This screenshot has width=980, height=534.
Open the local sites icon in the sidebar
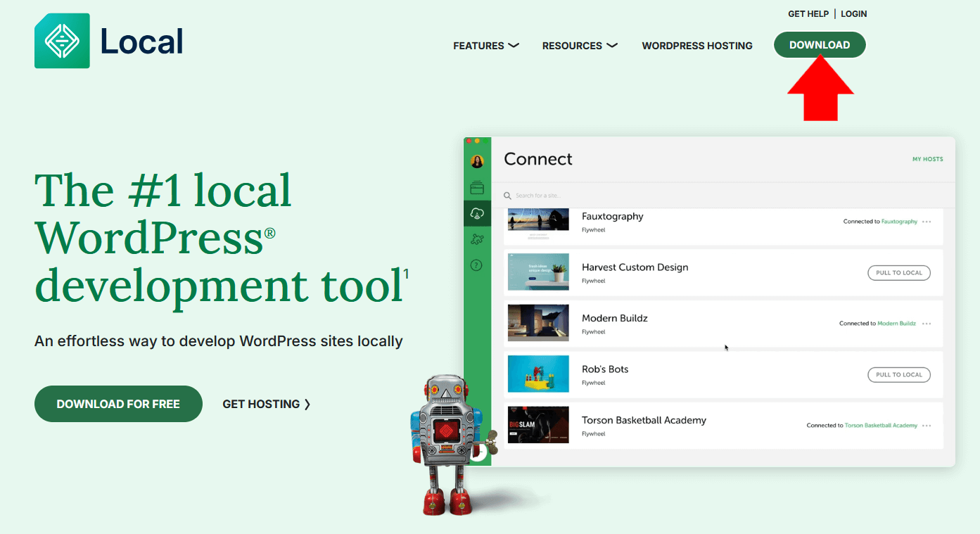point(477,188)
